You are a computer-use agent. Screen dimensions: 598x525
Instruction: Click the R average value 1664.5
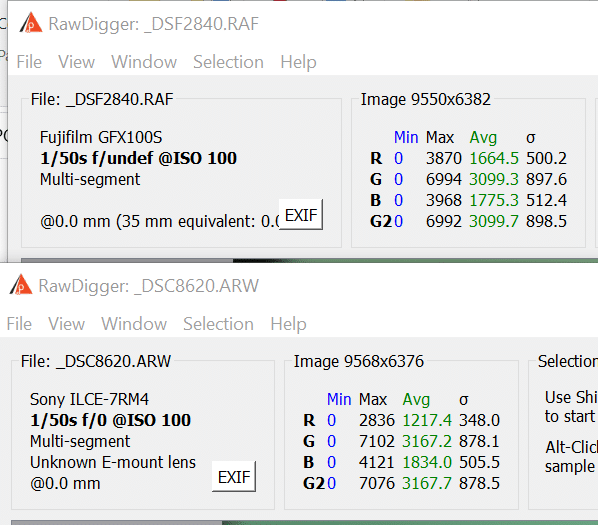(494, 158)
